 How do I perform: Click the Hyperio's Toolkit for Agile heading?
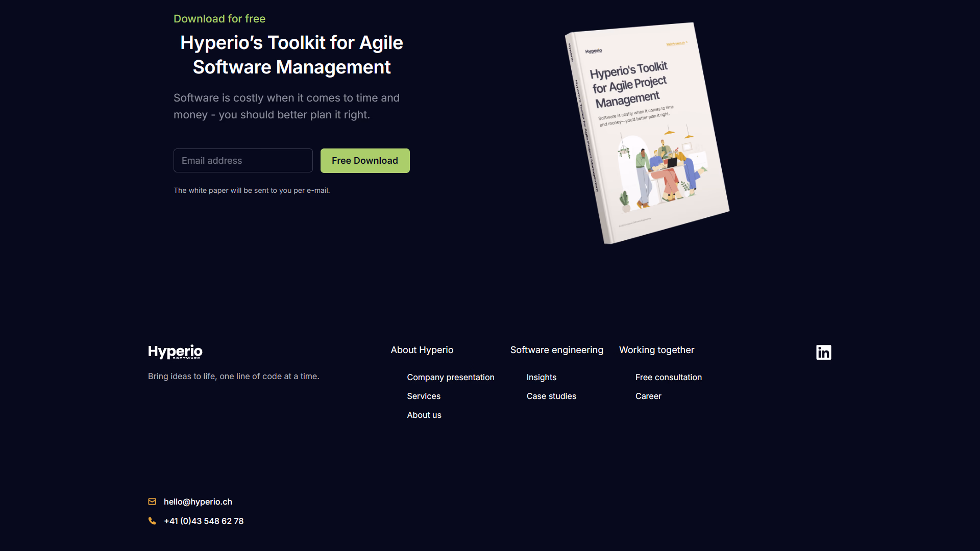(x=291, y=55)
